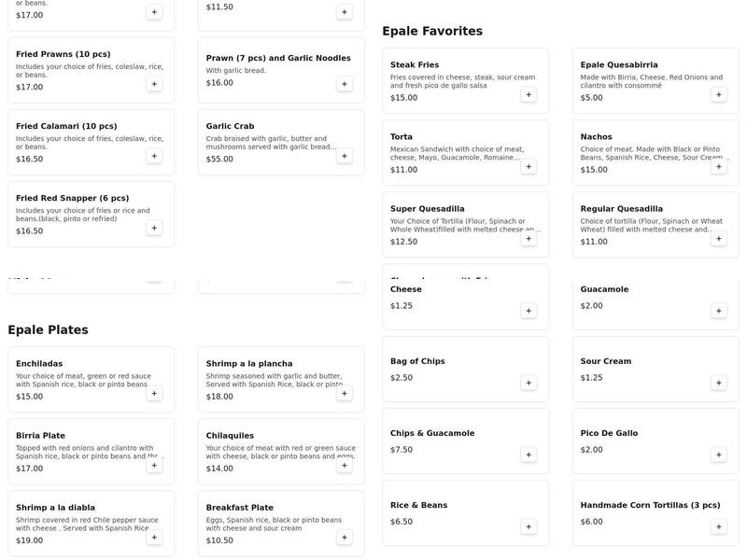
Task: Add Breakfast Plate to cart
Action: pos(345,537)
